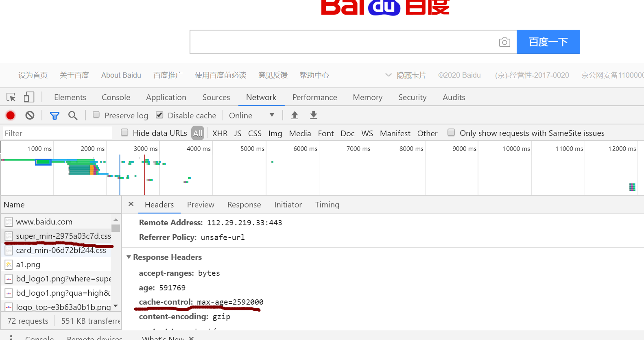Filter requests by Manifest type

(395, 133)
